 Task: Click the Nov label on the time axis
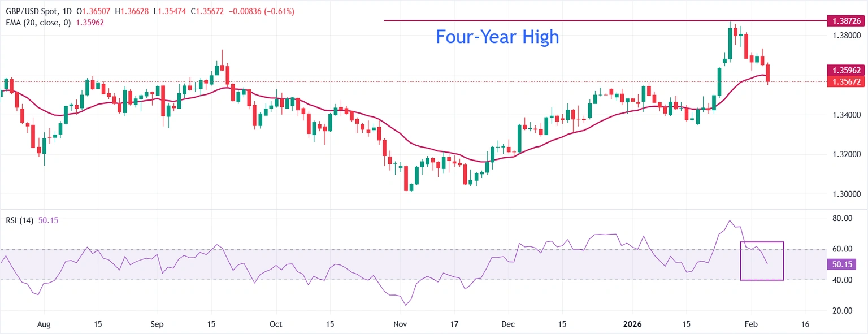(400, 324)
